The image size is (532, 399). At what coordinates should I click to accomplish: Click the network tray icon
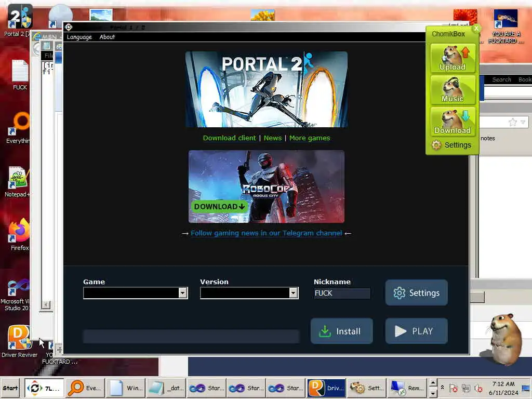point(466,388)
